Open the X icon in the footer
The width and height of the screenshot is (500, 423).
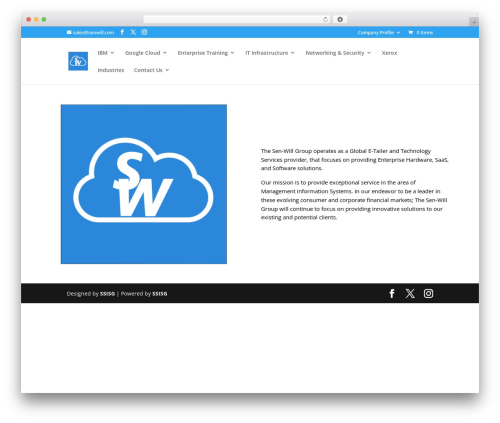click(x=410, y=293)
